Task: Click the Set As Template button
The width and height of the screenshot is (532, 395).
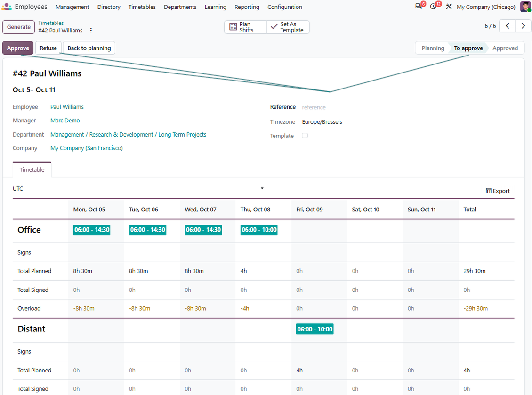Action: point(288,27)
